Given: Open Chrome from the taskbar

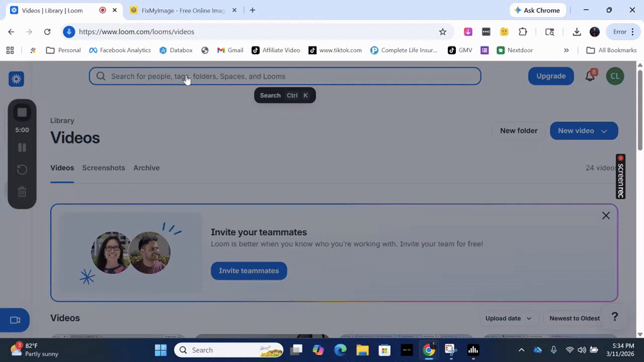Looking at the screenshot, I should (x=428, y=350).
